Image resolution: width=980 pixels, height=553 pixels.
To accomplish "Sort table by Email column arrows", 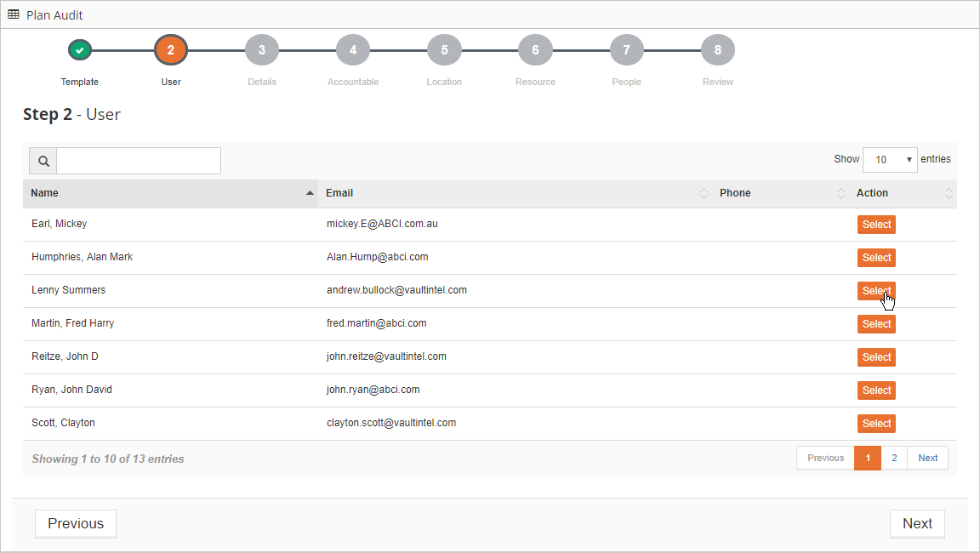I will click(x=704, y=193).
